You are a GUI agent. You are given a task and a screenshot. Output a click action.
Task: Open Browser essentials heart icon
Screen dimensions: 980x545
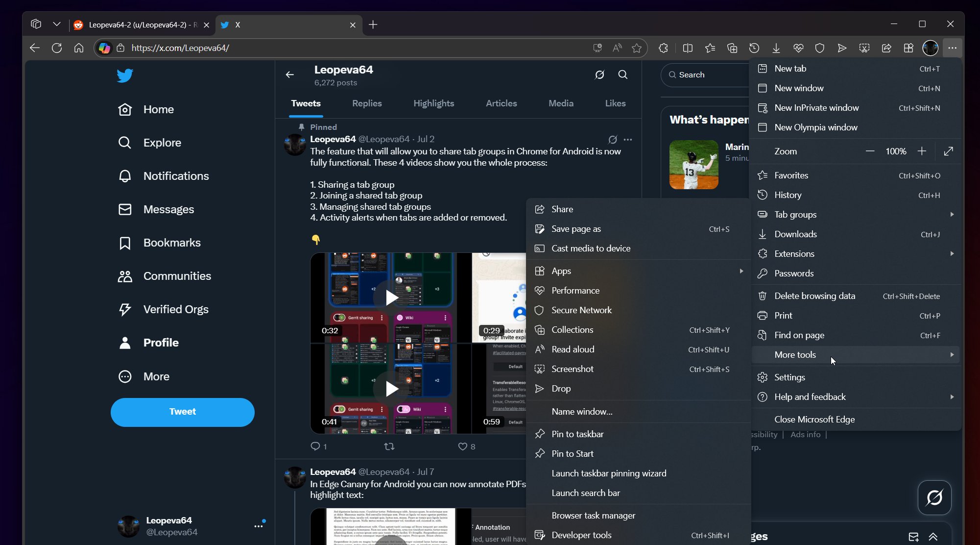(x=798, y=48)
